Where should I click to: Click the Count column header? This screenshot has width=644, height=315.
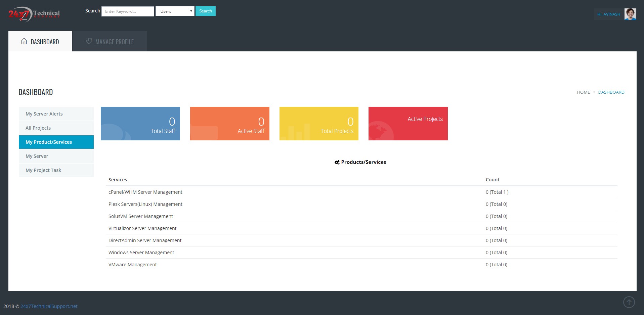(x=492, y=180)
